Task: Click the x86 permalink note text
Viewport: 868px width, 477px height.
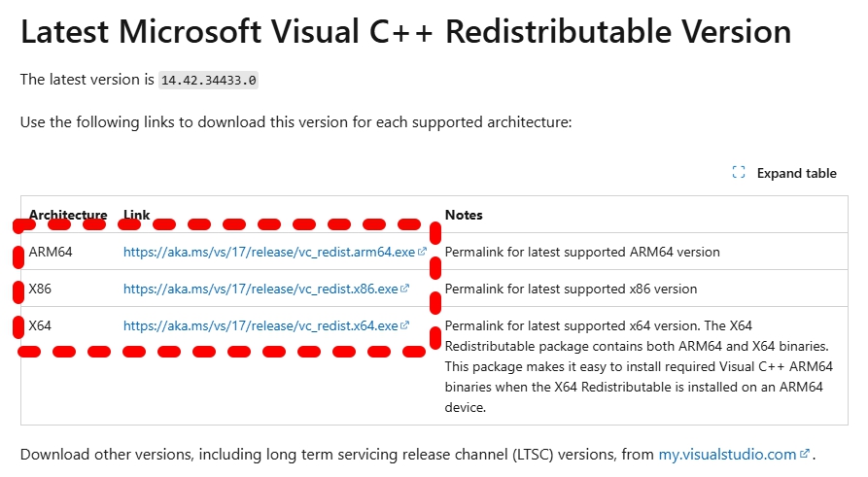Action: pos(571,289)
